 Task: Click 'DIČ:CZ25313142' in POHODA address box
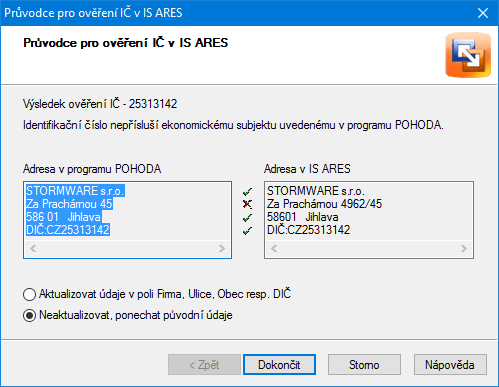coord(68,230)
